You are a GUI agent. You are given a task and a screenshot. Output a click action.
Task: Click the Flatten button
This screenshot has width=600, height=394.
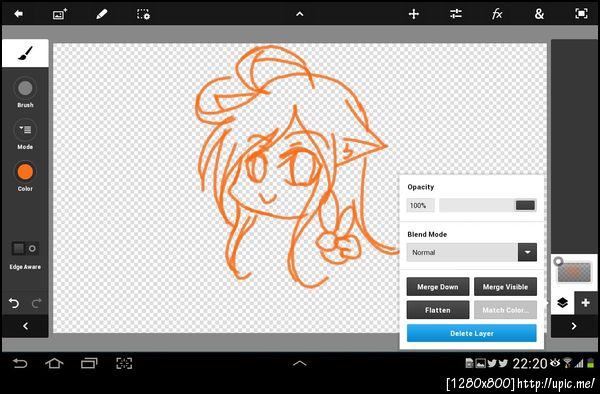438,310
